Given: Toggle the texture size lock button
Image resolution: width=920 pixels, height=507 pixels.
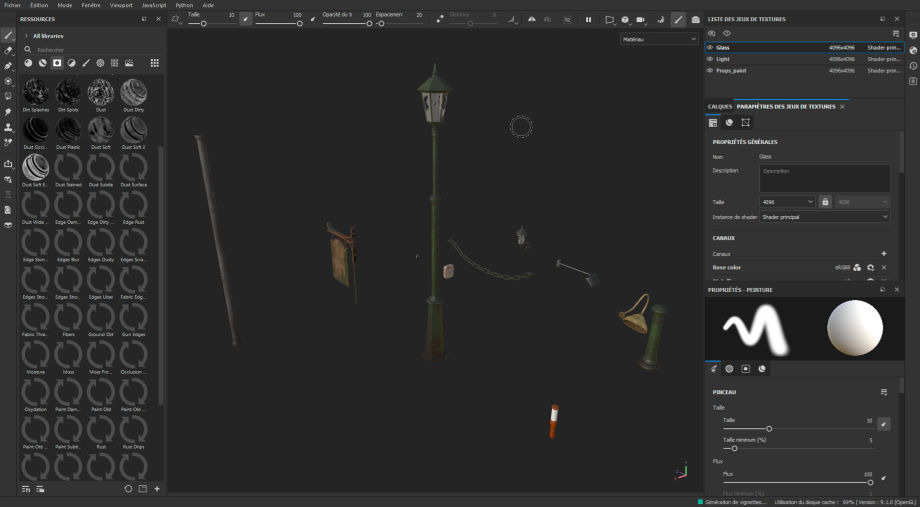Looking at the screenshot, I should [x=826, y=201].
